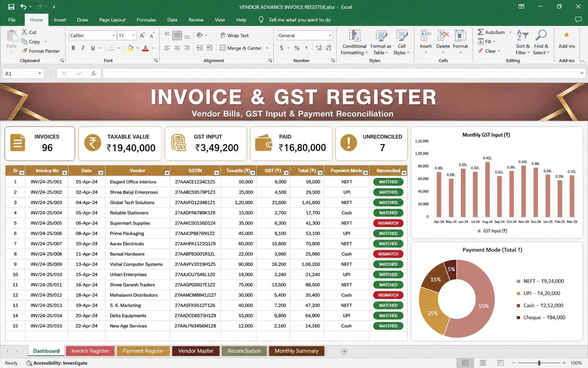Image resolution: width=588 pixels, height=368 pixels.
Task: Toggle Underline formatting
Action: (93, 48)
